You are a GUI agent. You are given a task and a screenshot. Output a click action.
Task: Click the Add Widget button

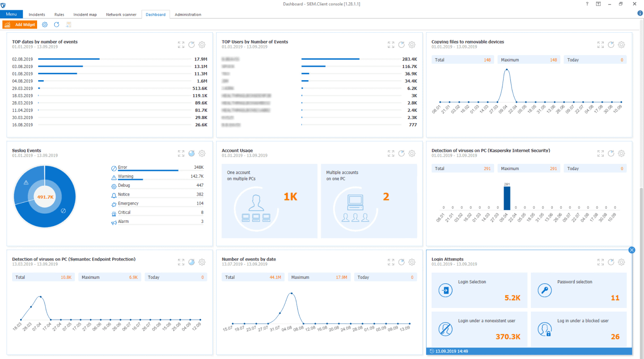[x=20, y=25]
